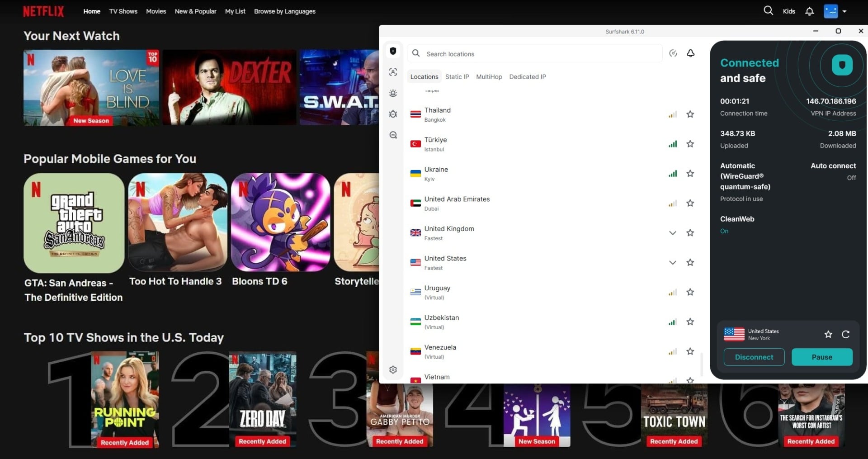868x459 pixels.
Task: Open Netflix Movies menu
Action: point(156,11)
